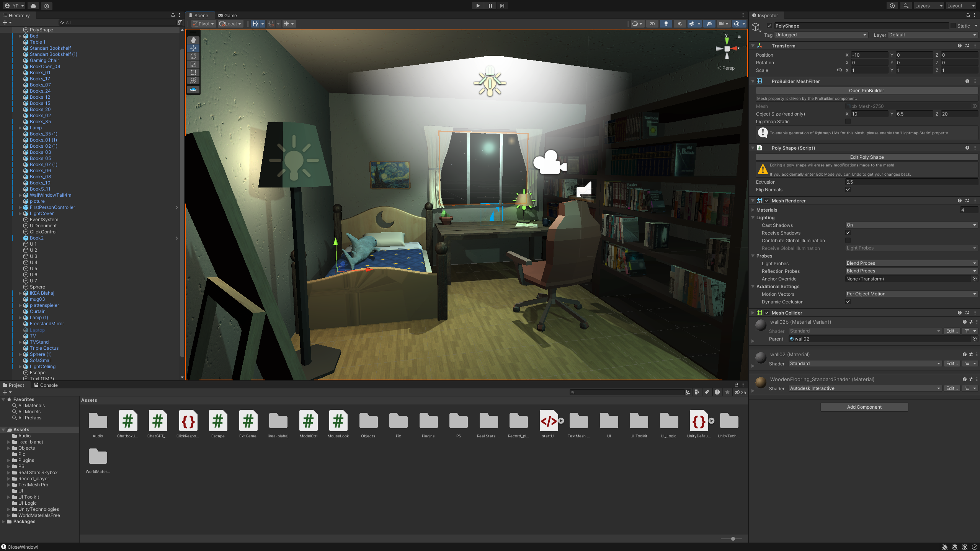Image resolution: width=980 pixels, height=551 pixels.
Task: Uncheck Flip Normals in Poly Shape
Action: click(x=848, y=189)
